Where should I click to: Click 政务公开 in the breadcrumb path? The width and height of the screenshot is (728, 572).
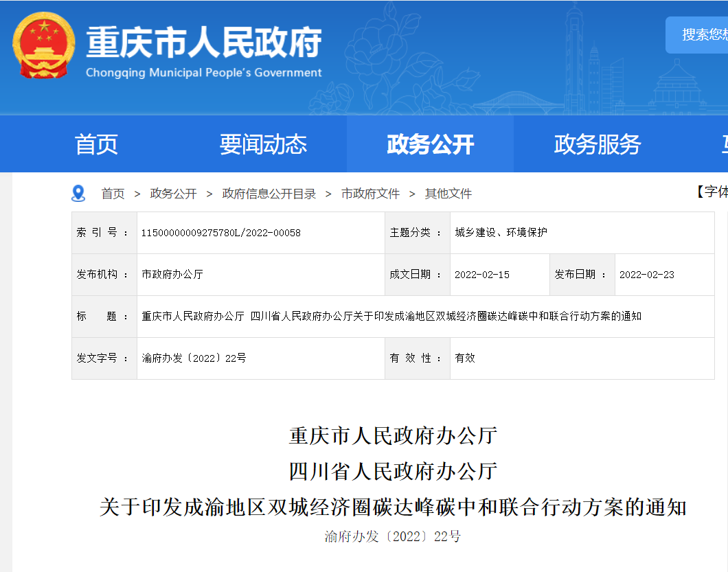coord(173,194)
